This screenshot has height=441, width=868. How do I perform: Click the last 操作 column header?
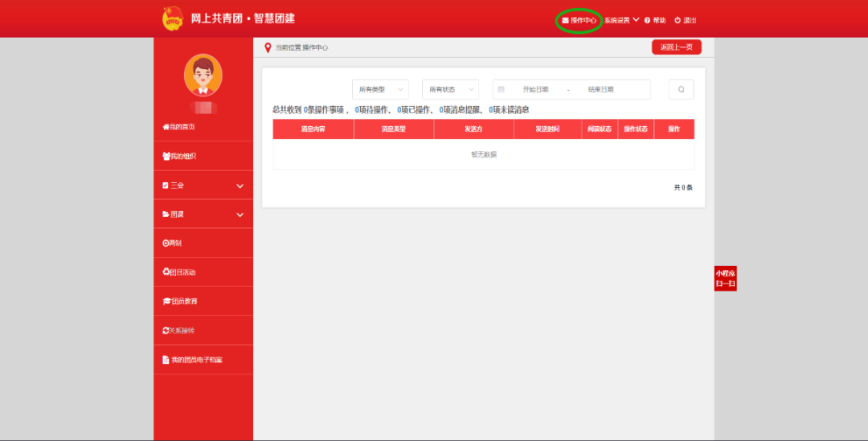[x=674, y=129]
